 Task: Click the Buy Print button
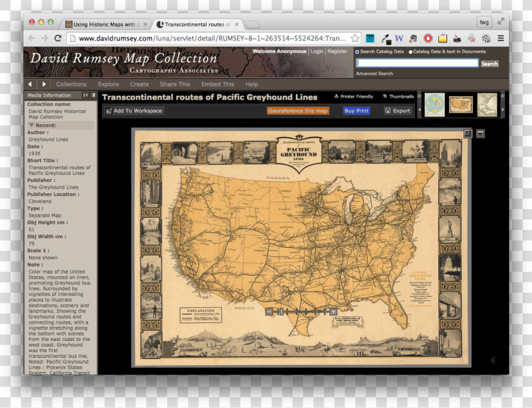click(356, 111)
